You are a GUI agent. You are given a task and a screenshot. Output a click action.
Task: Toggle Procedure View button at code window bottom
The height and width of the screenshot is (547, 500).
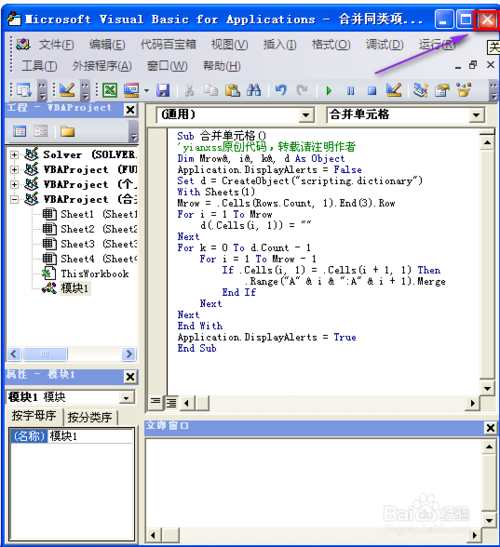[155, 403]
